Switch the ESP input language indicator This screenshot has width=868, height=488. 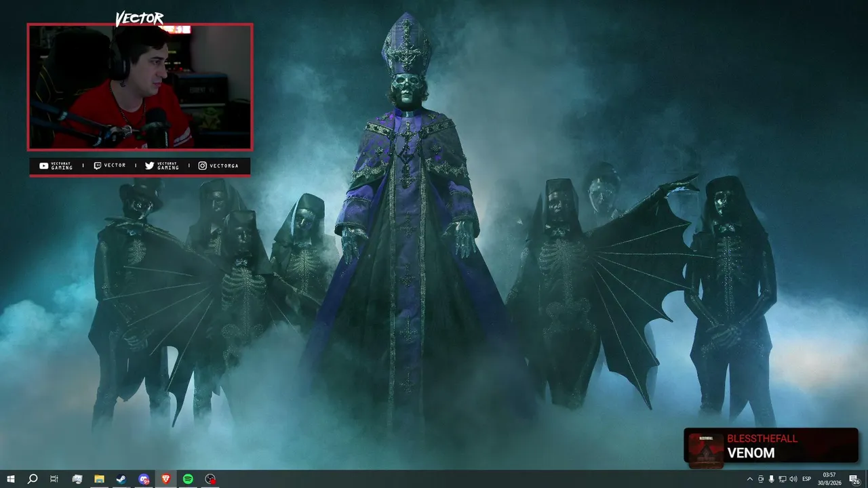click(x=807, y=479)
